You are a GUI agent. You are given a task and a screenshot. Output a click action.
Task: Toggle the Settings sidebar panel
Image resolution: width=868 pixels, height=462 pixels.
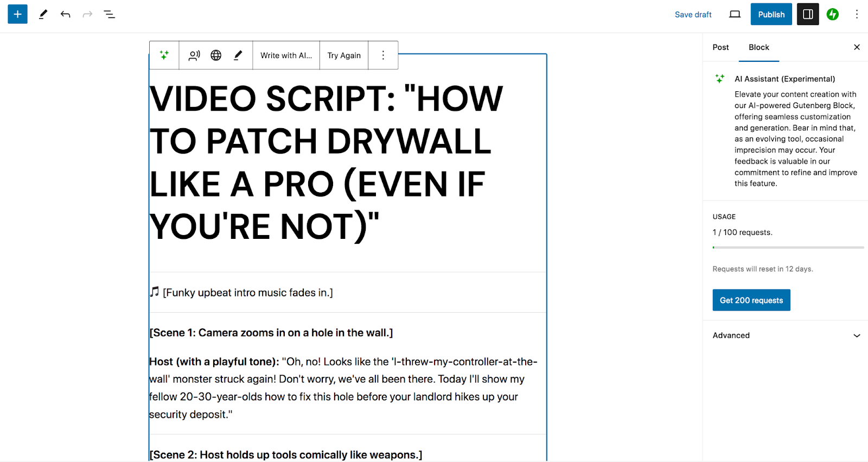808,14
